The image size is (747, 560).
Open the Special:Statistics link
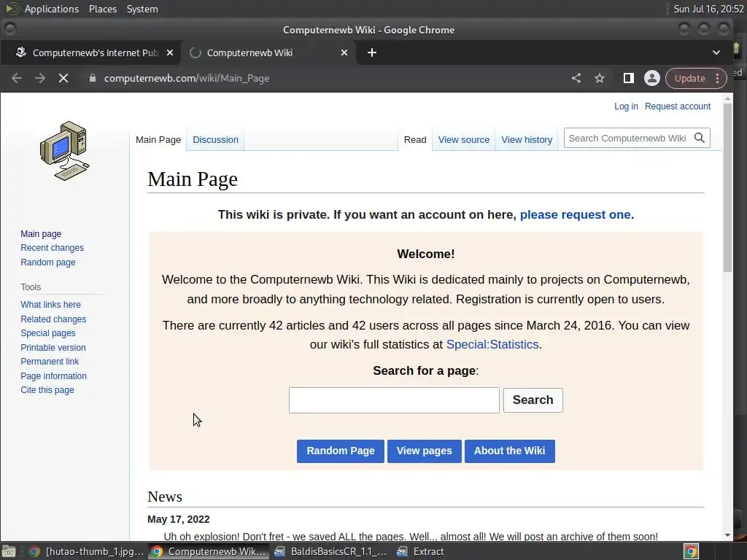tap(492, 344)
